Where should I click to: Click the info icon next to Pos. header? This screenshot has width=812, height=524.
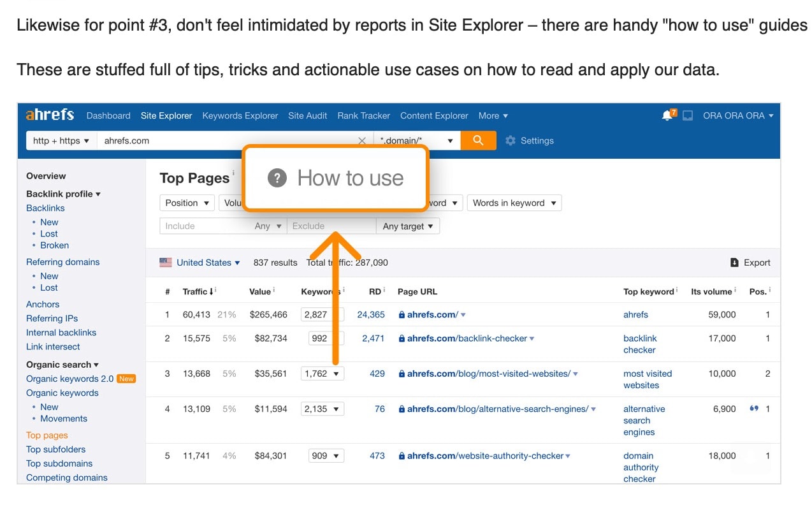point(770,290)
